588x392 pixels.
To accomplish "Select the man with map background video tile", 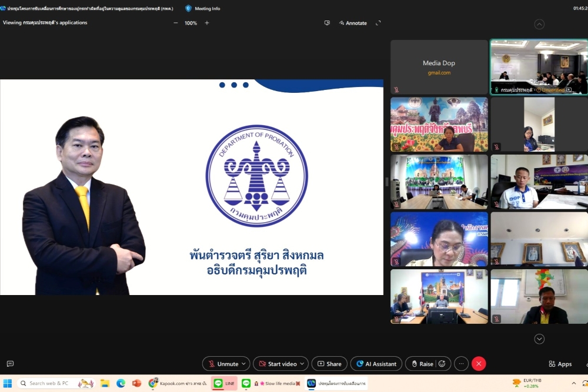I will pyautogui.click(x=539, y=296).
